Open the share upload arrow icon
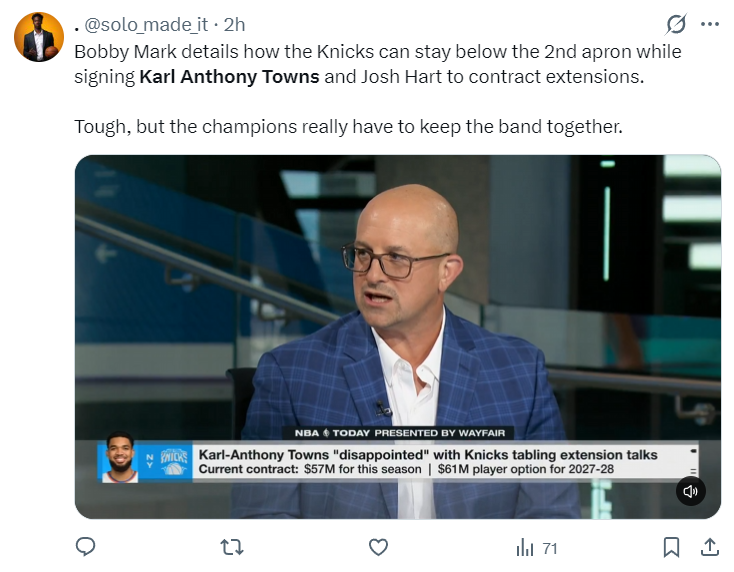734x572 pixels. coord(710,547)
